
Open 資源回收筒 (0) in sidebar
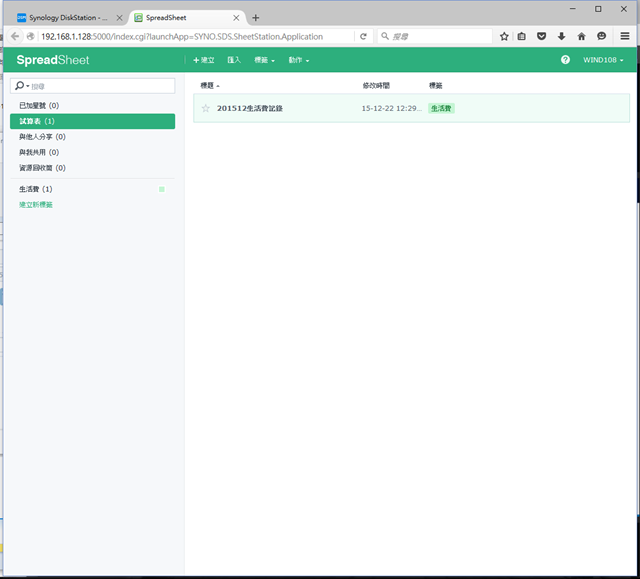(93, 168)
